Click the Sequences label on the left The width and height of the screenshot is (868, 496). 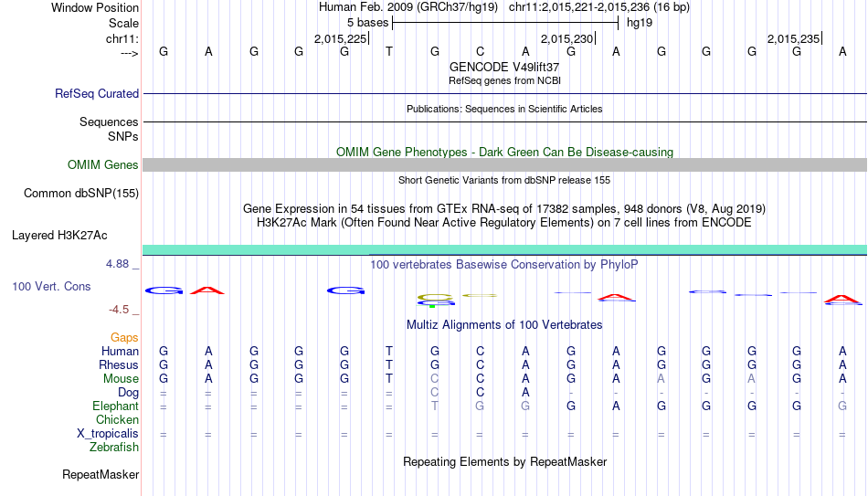tap(109, 121)
